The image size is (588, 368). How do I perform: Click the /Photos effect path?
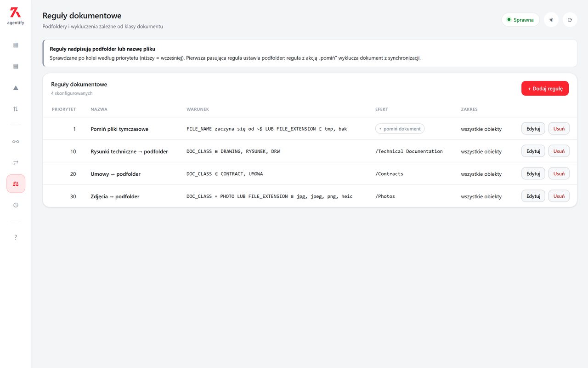385,196
